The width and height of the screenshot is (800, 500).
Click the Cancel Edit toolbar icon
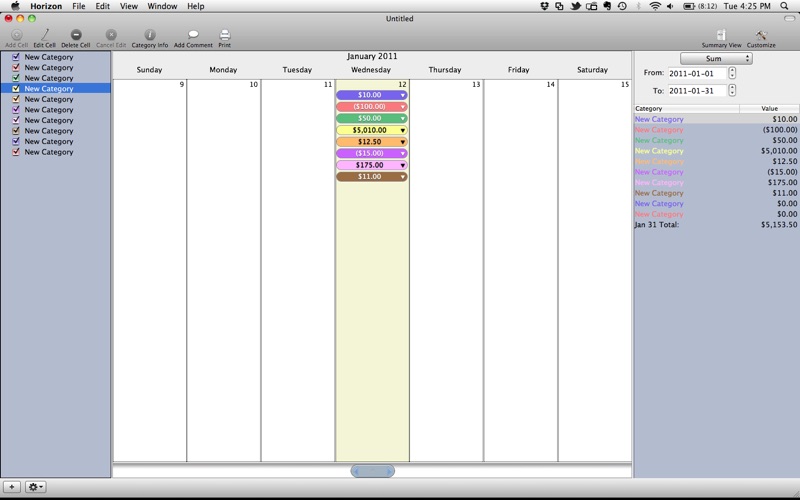coord(111,35)
